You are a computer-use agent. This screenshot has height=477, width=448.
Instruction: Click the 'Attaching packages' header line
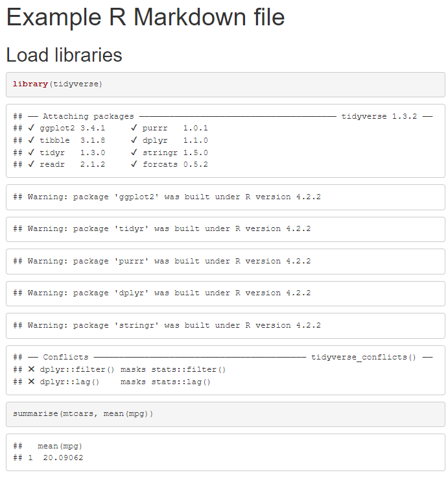[x=88, y=116]
